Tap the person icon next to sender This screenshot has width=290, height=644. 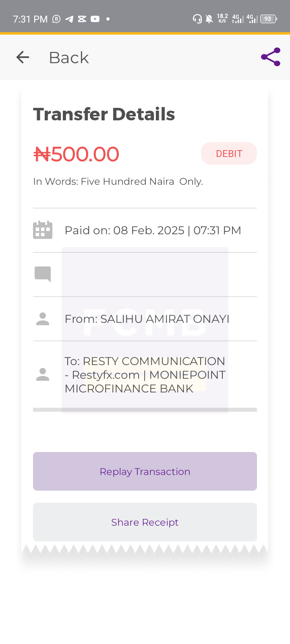(x=43, y=319)
